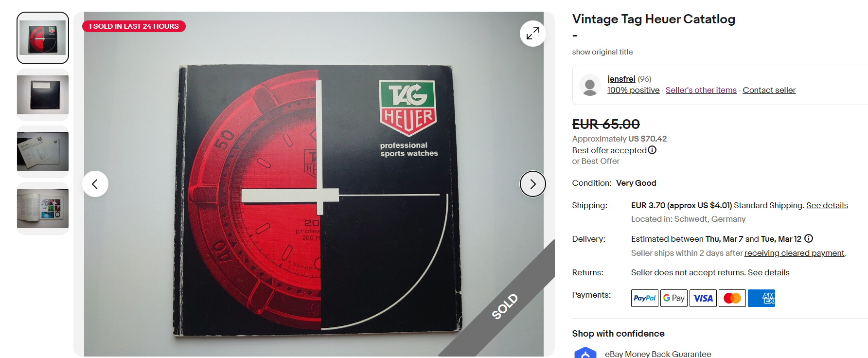Open the Seller's other items link
868x358 pixels.
701,90
